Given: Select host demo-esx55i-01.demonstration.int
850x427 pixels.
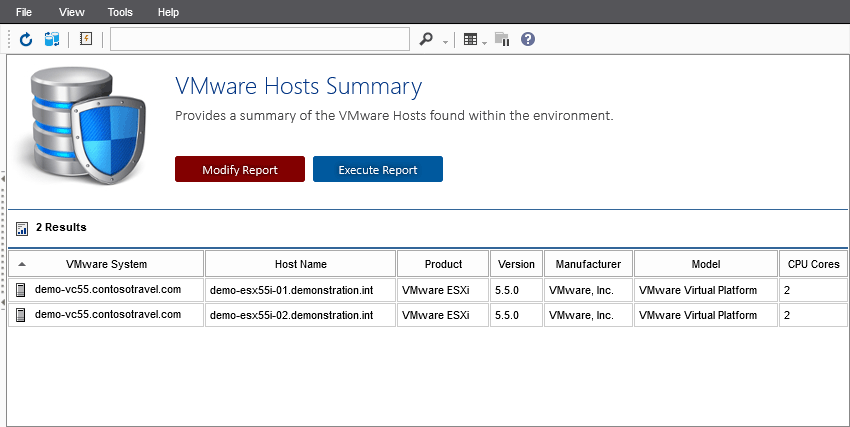Looking at the screenshot, I should coord(292,290).
